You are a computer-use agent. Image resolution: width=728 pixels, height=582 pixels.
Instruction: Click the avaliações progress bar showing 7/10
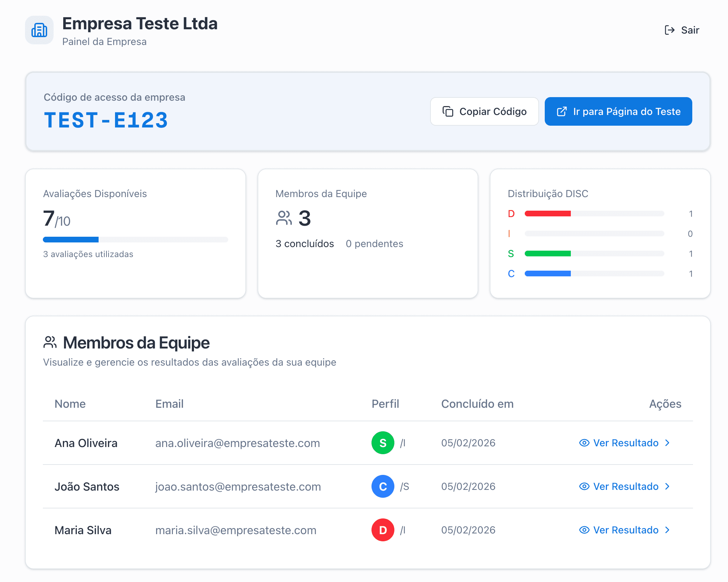coord(135,240)
